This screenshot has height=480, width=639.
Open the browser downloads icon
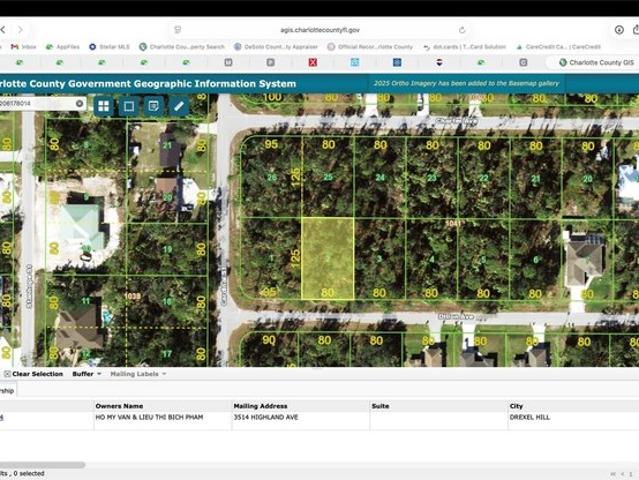[619, 29]
